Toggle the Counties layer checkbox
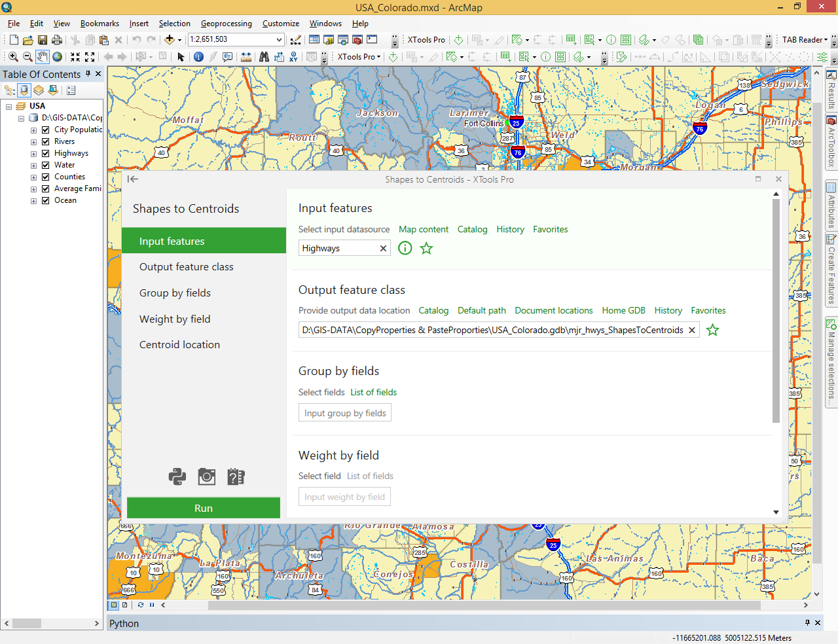This screenshot has height=644, width=838. (x=46, y=177)
